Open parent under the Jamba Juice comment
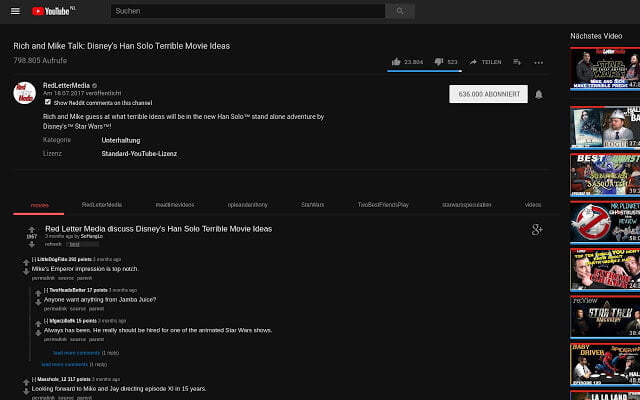 pyautogui.click(x=96, y=309)
